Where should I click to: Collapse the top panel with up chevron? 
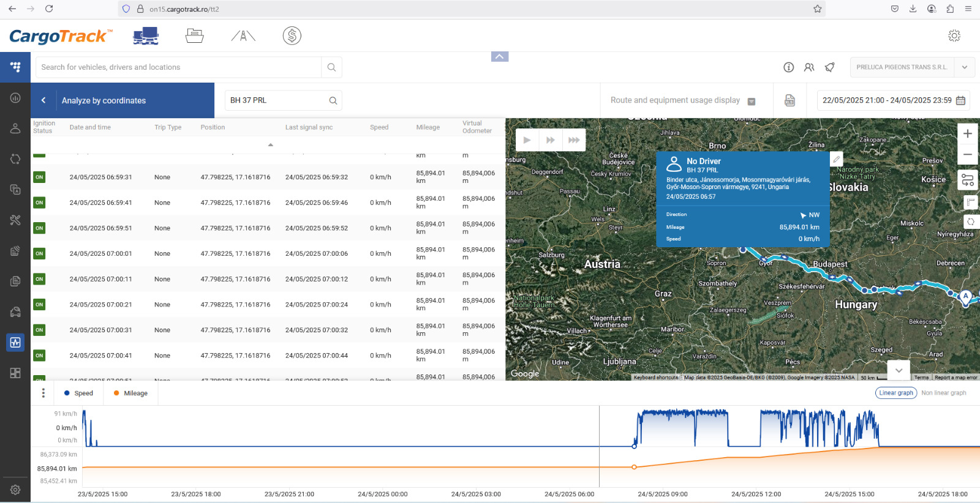point(500,57)
